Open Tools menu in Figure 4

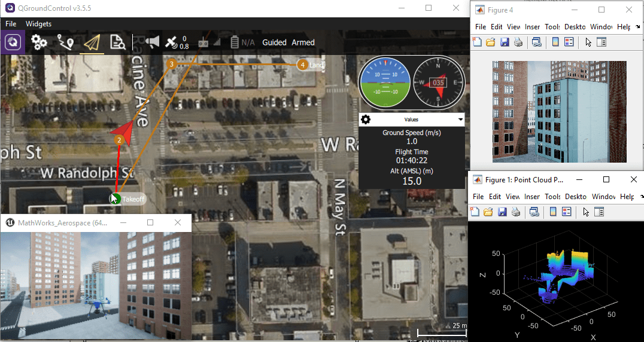click(x=552, y=27)
